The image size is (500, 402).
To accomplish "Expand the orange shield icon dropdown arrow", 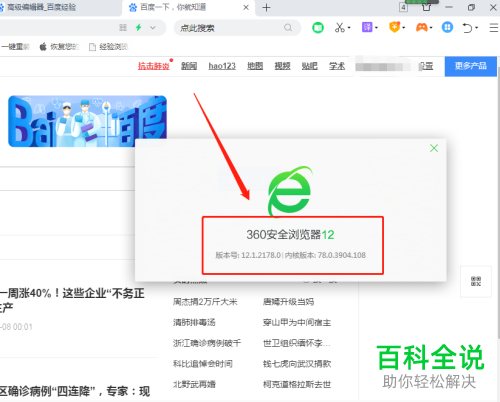I will 404,28.
